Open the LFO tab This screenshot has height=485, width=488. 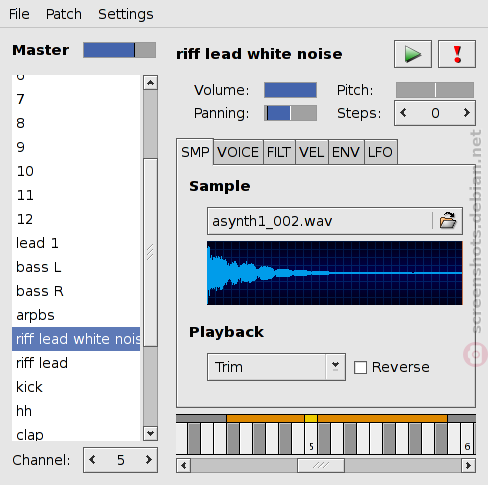tap(380, 152)
